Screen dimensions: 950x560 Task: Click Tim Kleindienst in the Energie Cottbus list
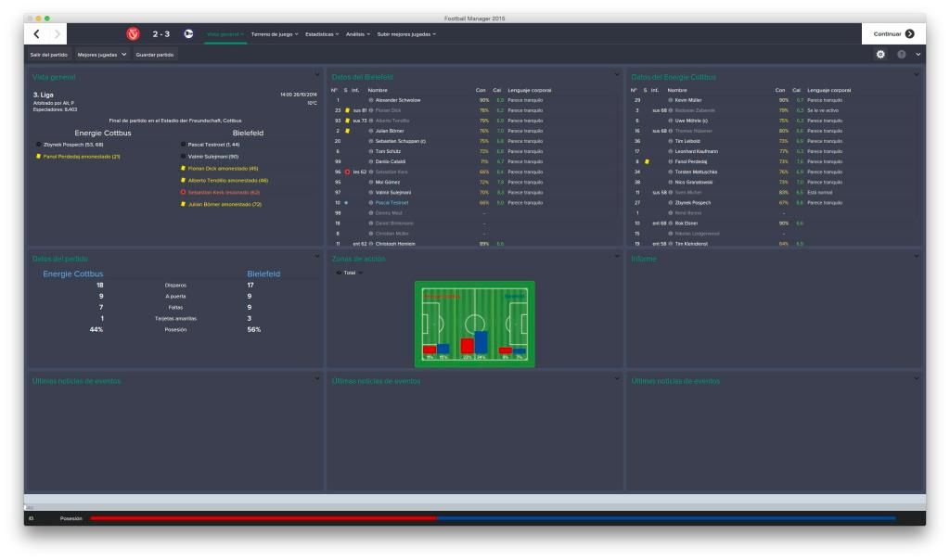pos(691,244)
